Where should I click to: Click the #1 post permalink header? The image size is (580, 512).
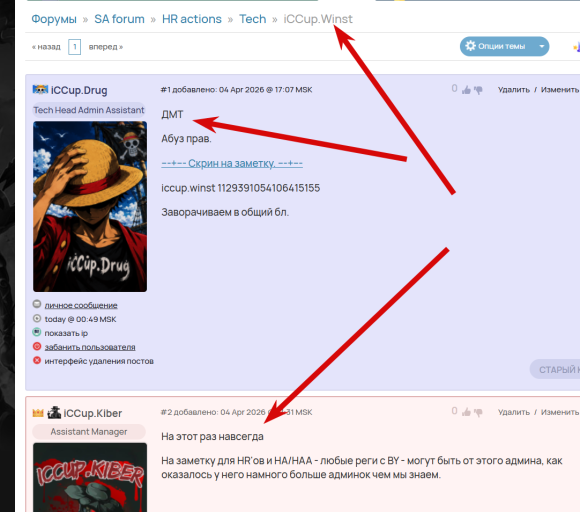pos(236,90)
